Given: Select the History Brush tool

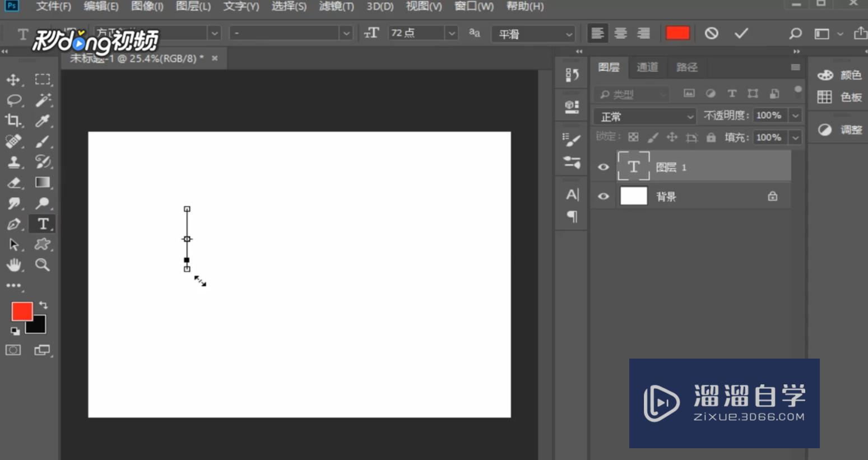Looking at the screenshot, I should pyautogui.click(x=43, y=162).
